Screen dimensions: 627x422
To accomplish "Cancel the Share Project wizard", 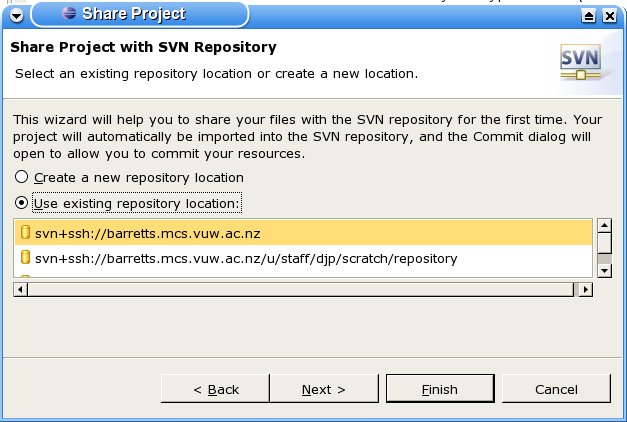I will tap(556, 389).
